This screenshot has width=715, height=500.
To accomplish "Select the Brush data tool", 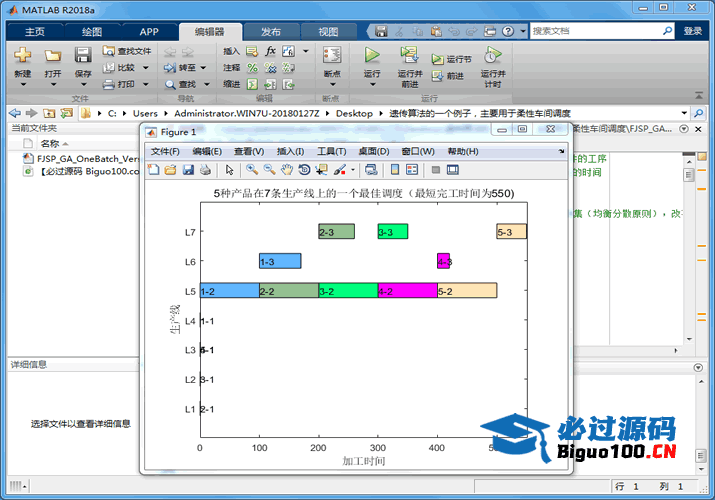I will 340,170.
